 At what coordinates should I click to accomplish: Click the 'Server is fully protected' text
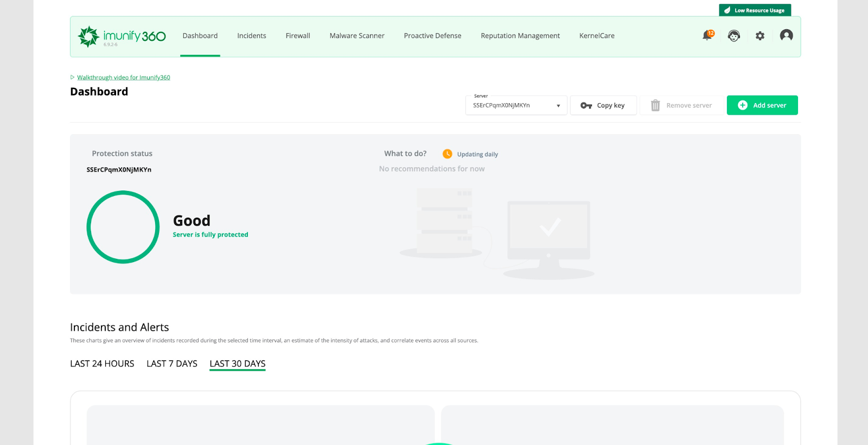click(210, 234)
